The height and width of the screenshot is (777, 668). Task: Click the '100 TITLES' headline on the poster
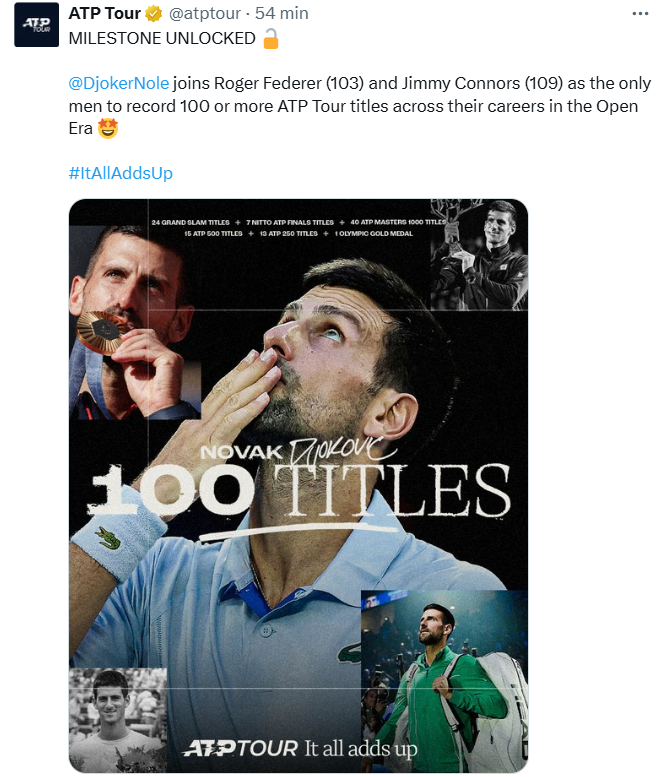click(x=299, y=491)
